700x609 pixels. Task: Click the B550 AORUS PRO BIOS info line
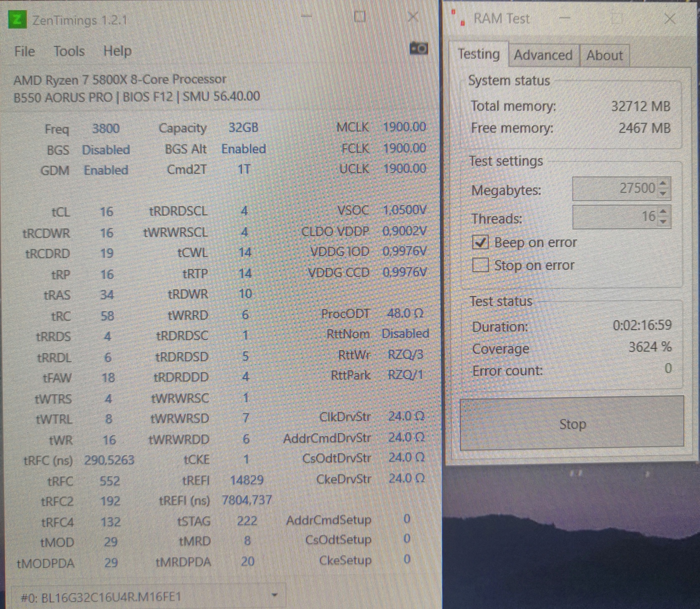click(x=137, y=97)
